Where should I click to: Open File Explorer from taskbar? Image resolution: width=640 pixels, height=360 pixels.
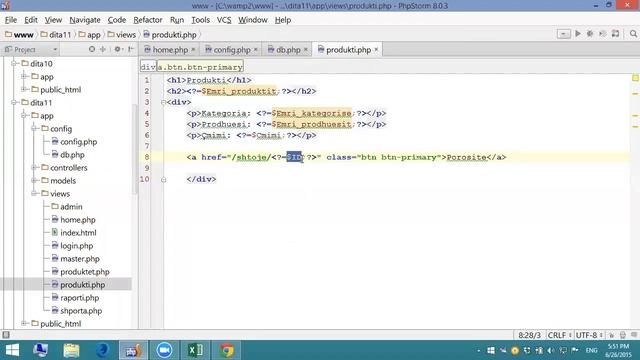coord(71,350)
